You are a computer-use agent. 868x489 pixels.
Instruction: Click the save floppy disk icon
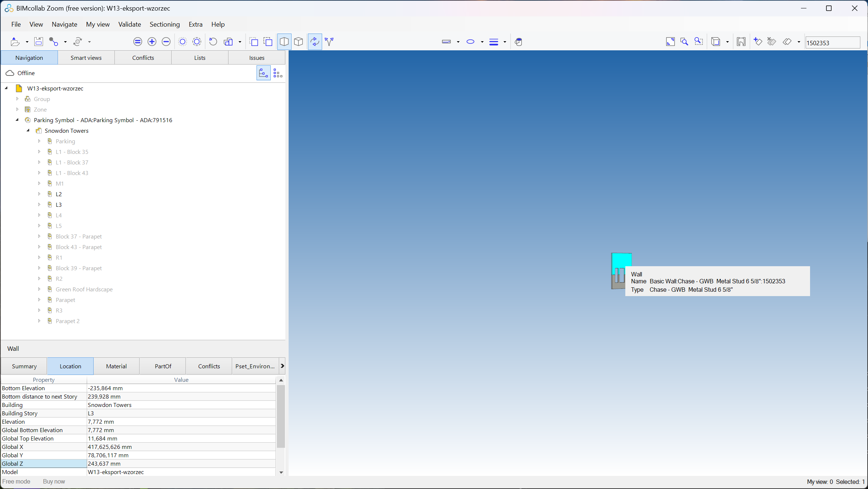pyautogui.click(x=39, y=42)
